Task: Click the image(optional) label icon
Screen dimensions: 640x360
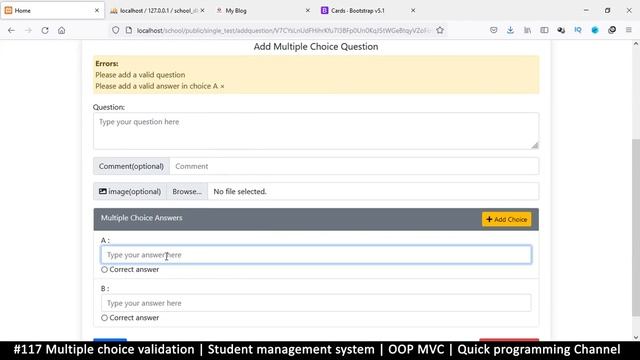Action: [x=102, y=191]
